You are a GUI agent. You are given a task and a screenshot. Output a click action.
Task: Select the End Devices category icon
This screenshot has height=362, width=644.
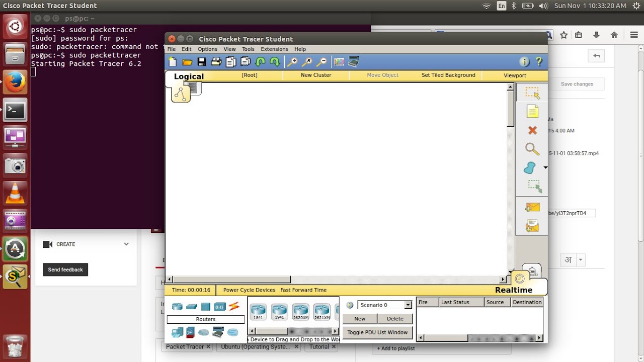pyautogui.click(x=177, y=332)
